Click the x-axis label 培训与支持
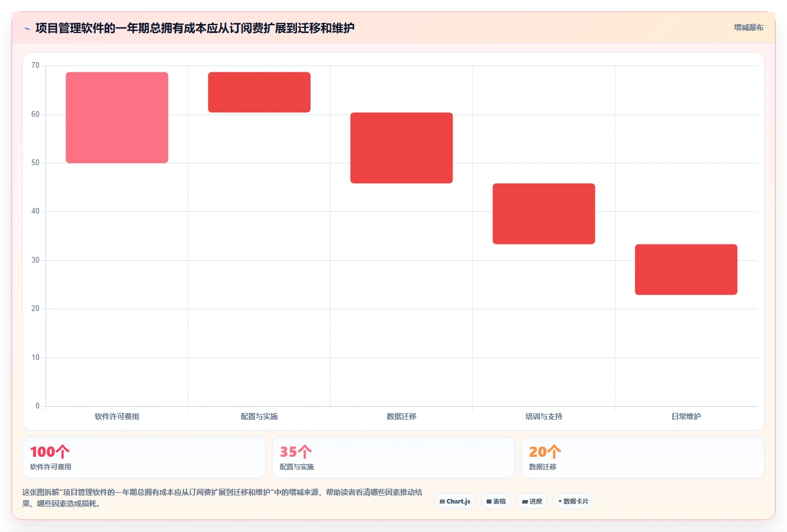 click(544, 416)
